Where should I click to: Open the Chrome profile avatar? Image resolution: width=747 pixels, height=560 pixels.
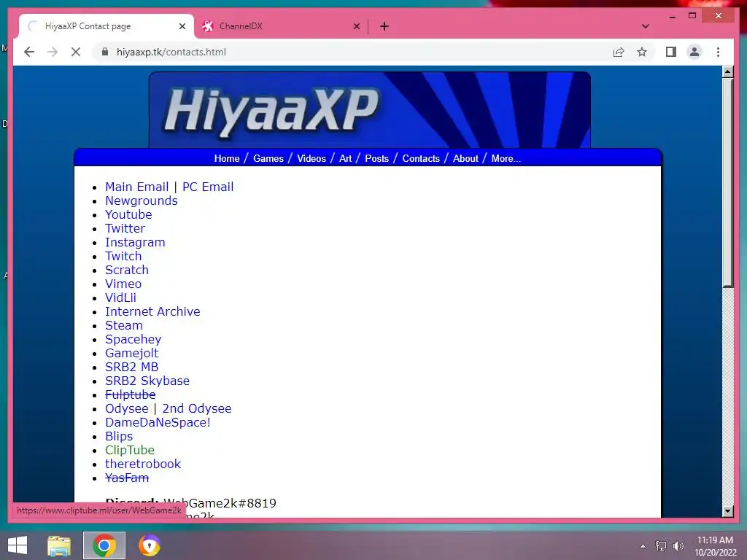[x=694, y=52]
